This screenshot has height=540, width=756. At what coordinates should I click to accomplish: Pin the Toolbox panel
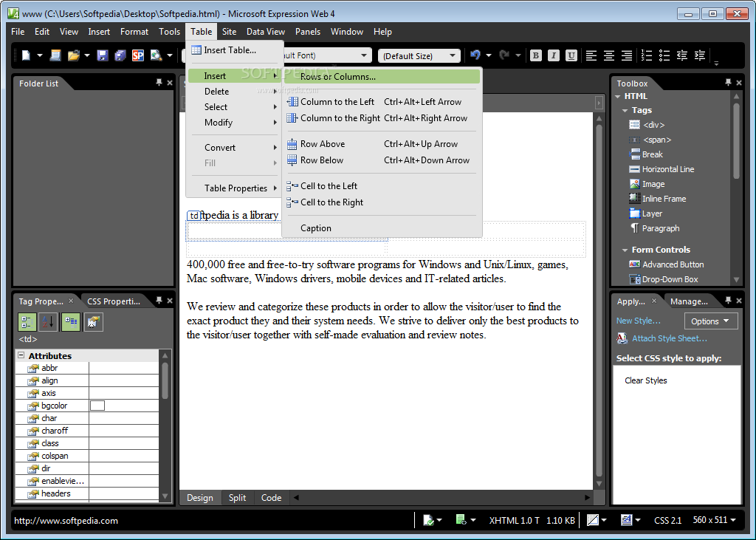728,83
